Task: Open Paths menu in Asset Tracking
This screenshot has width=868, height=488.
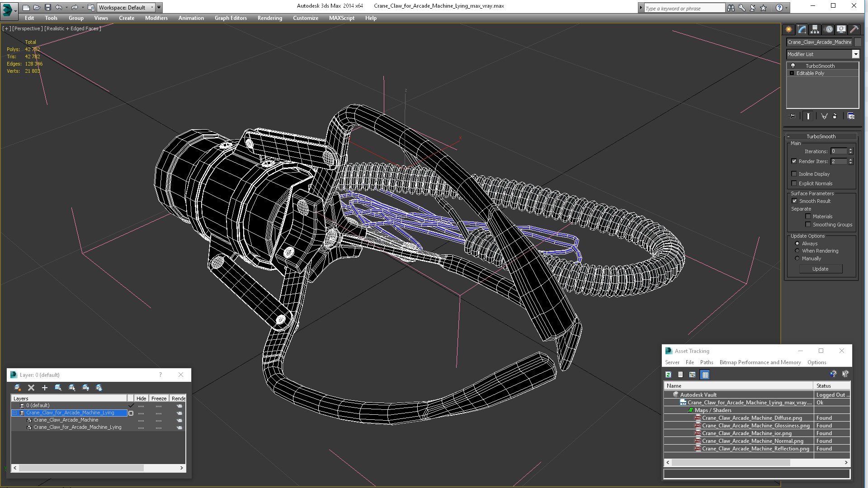Action: click(706, 362)
